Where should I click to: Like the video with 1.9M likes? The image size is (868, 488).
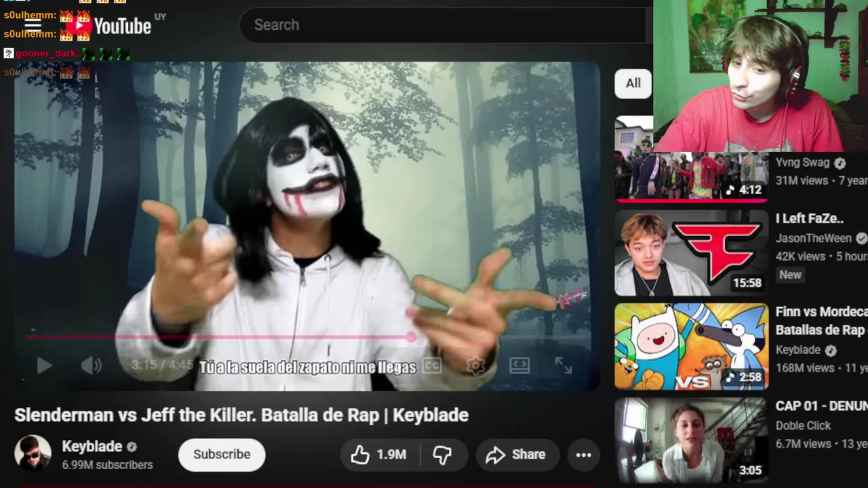point(378,455)
